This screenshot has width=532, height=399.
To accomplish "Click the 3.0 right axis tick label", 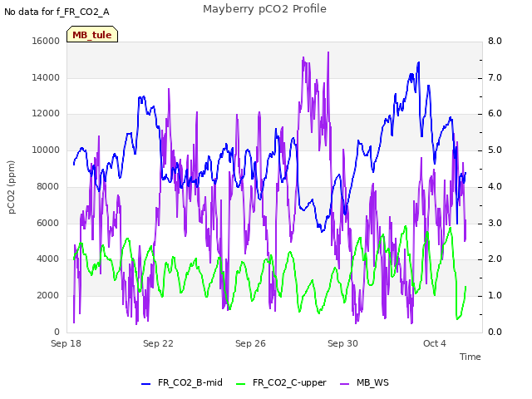I will point(495,223).
